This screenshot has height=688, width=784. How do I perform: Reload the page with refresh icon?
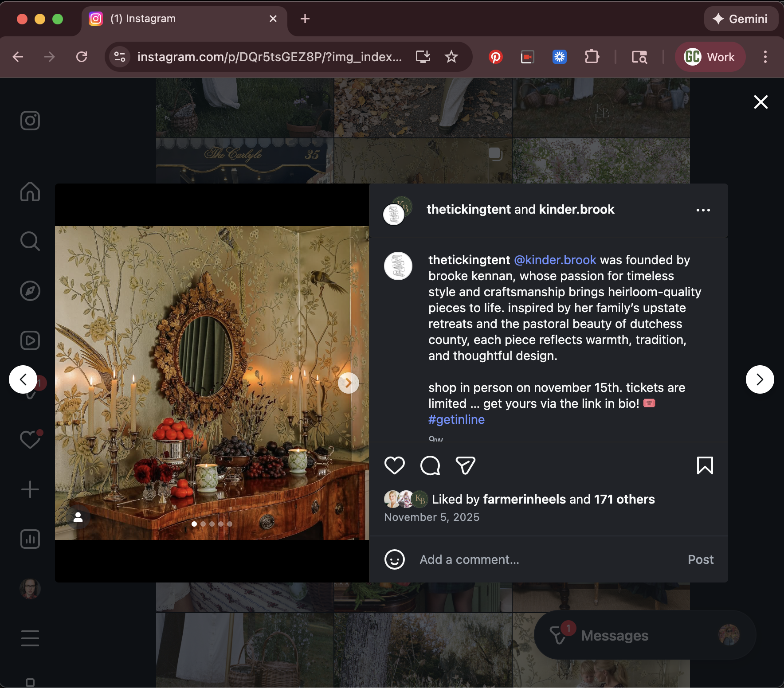pyautogui.click(x=82, y=57)
